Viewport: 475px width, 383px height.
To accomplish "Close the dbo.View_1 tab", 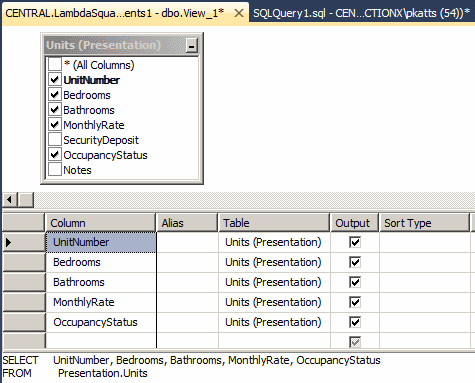I will click(x=239, y=13).
